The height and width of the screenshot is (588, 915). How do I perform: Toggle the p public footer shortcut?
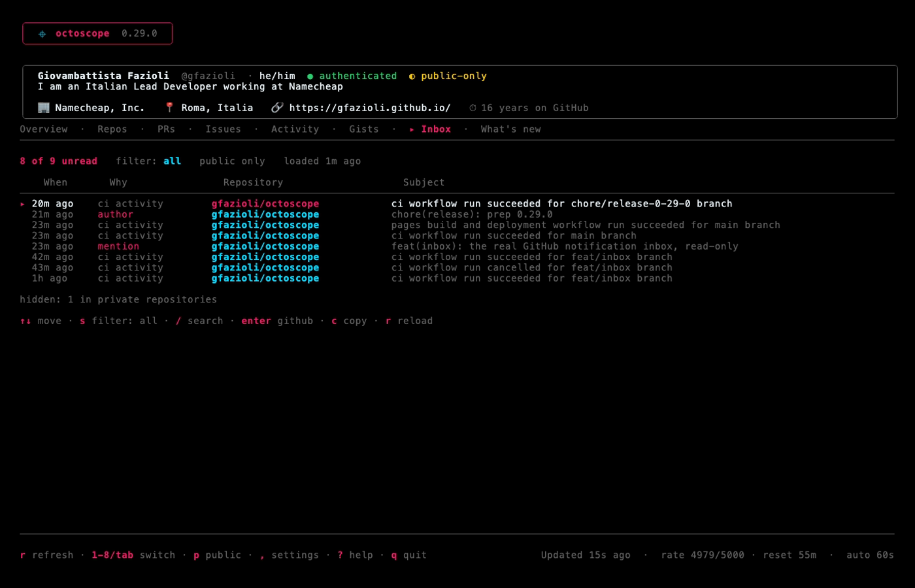pyautogui.click(x=217, y=555)
